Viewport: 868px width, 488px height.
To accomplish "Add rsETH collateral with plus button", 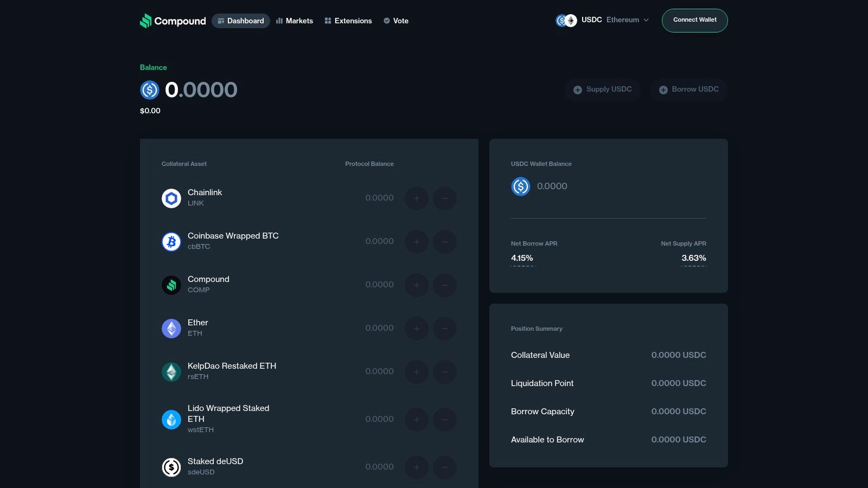I will tap(417, 372).
